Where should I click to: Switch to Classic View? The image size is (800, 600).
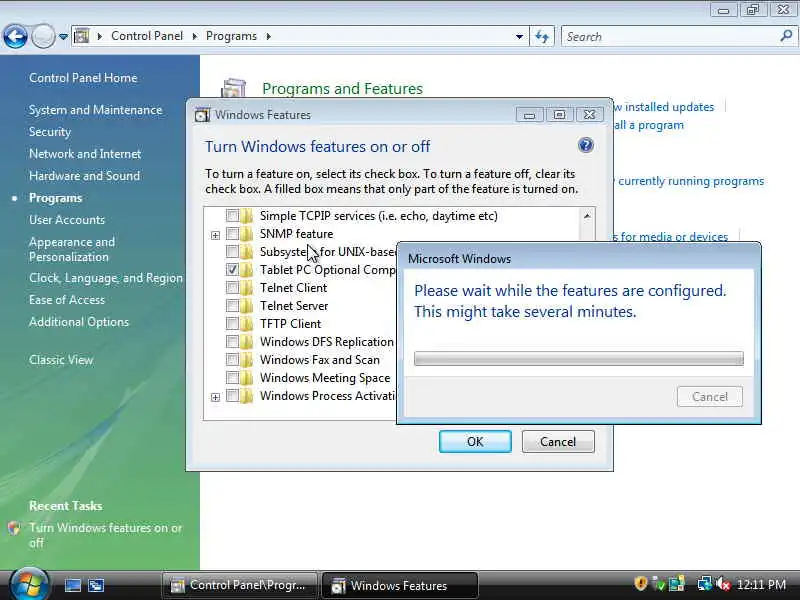pyautogui.click(x=61, y=360)
